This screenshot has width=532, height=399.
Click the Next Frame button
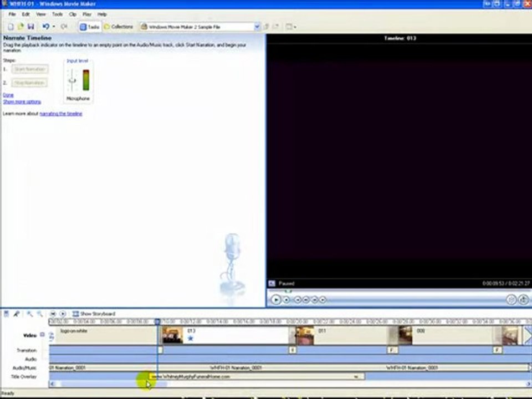(x=315, y=300)
